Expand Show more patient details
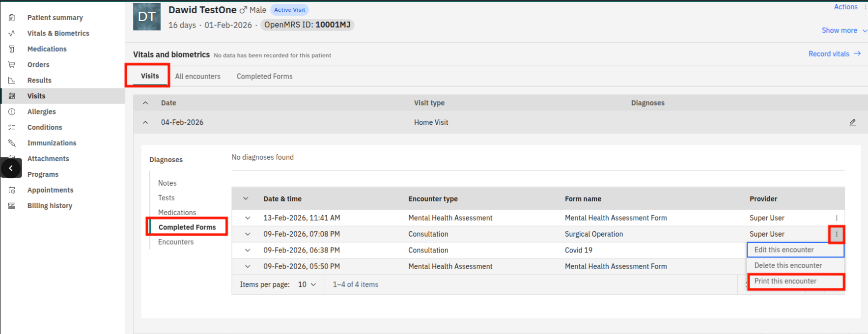This screenshot has width=868, height=334. click(x=843, y=30)
